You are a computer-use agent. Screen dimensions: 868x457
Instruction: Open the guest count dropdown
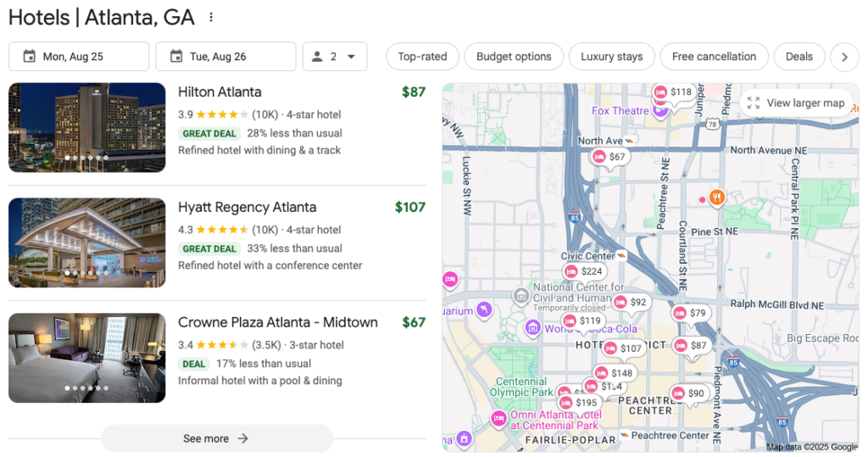335,57
